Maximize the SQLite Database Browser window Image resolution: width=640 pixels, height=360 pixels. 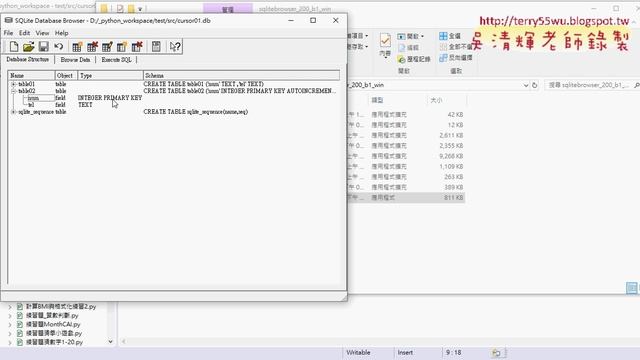pyautogui.click(x=313, y=20)
